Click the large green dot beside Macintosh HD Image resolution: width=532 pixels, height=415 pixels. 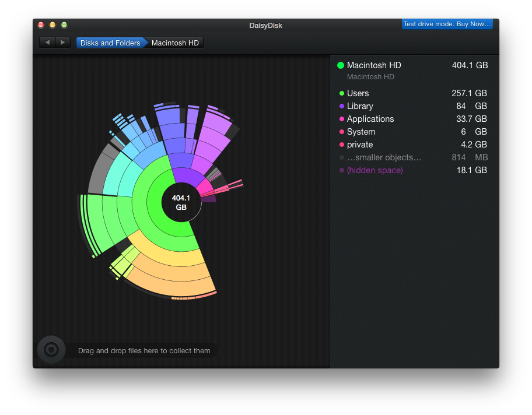[x=341, y=65]
